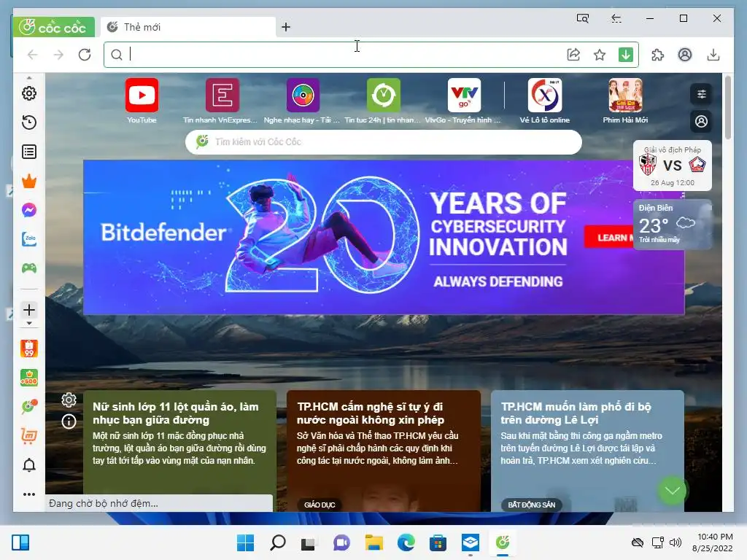The image size is (747, 560).
Task: Open the sidebar icon with red notification dot
Action: coord(29,407)
